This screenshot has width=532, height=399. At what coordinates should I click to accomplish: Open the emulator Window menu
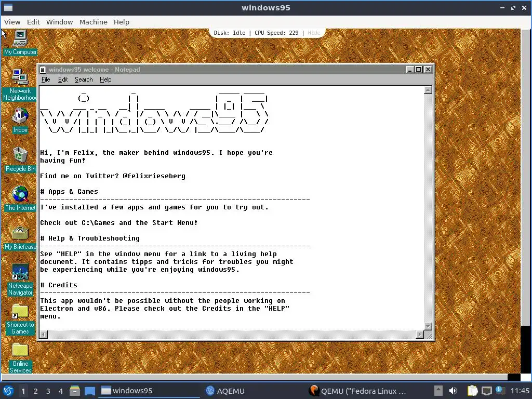click(x=59, y=22)
